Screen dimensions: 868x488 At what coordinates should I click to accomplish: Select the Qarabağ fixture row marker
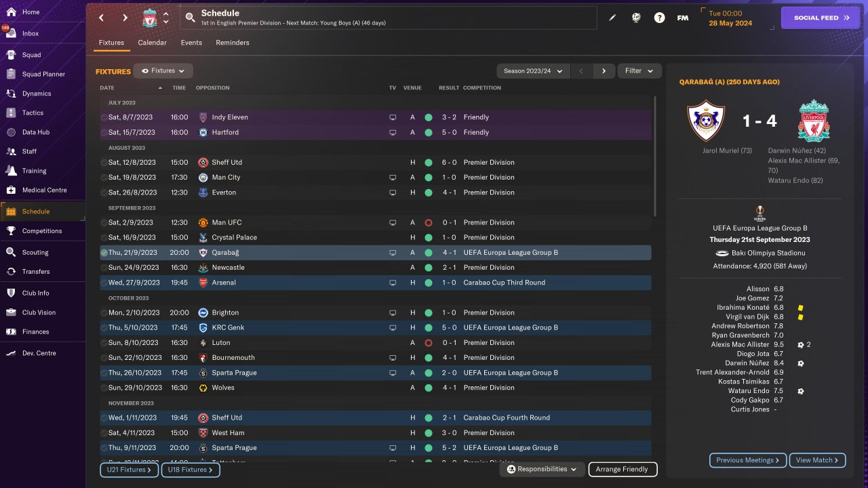click(x=104, y=253)
